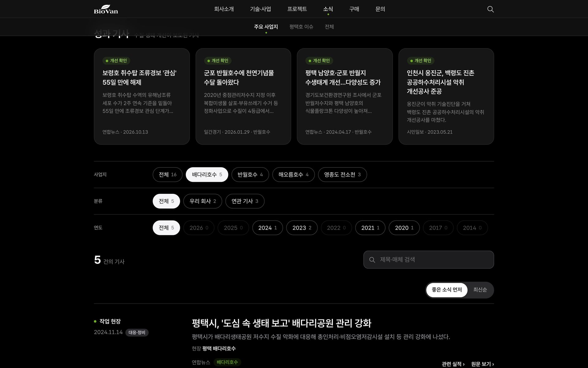Click the disabled 2022 year chip
The width and height of the screenshot is (588, 368).
(x=336, y=228)
